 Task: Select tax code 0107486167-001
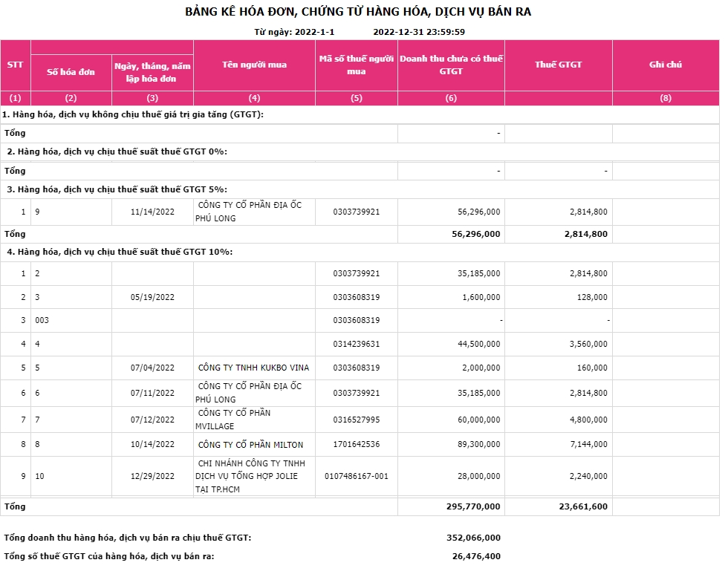coord(356,476)
